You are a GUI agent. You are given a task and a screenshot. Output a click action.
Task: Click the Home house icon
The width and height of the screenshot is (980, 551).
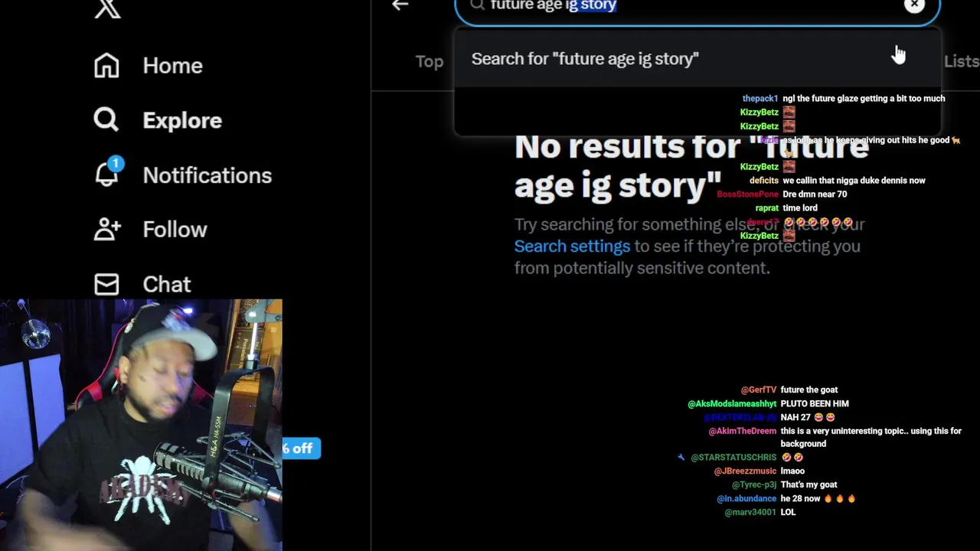tap(106, 66)
